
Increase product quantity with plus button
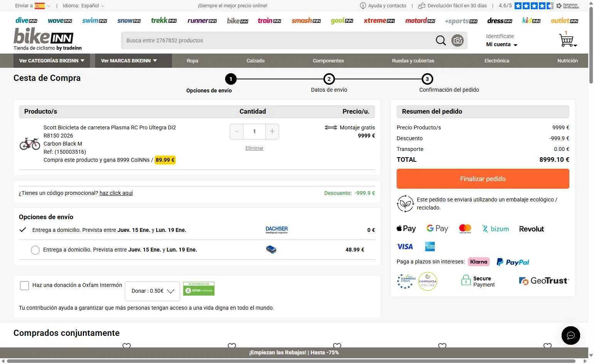point(272,131)
